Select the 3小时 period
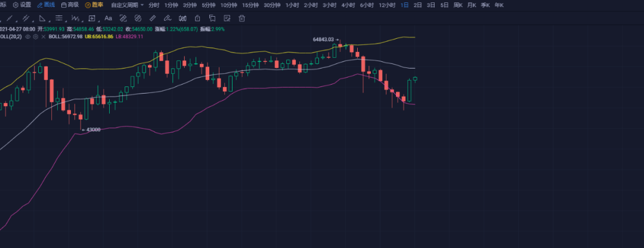This screenshot has height=248, width=644. pos(329,5)
